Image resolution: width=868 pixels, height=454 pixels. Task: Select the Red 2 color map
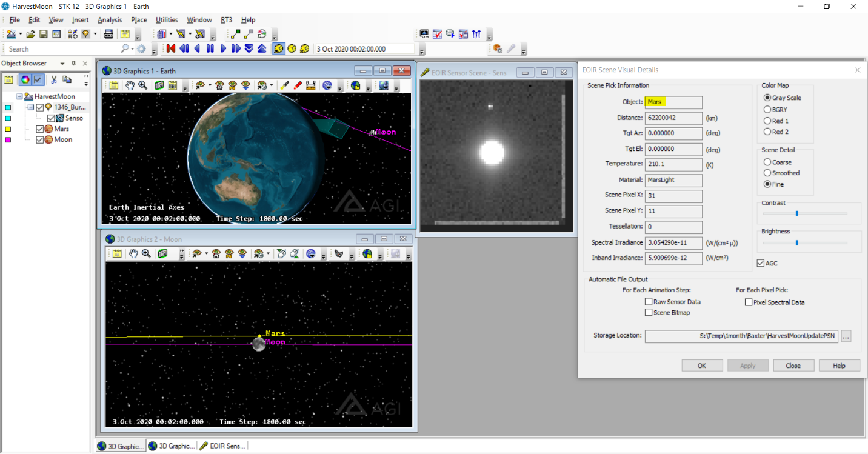(x=767, y=132)
